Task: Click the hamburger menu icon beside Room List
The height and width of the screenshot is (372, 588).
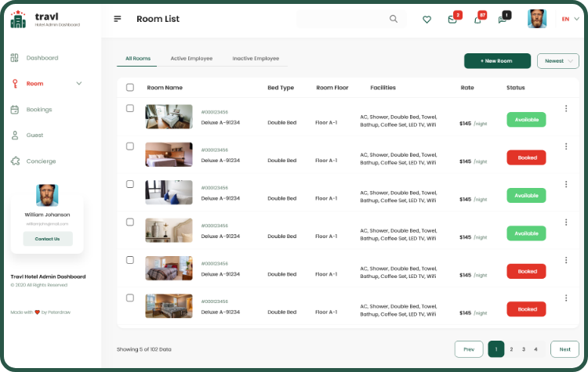Action: pos(118,19)
